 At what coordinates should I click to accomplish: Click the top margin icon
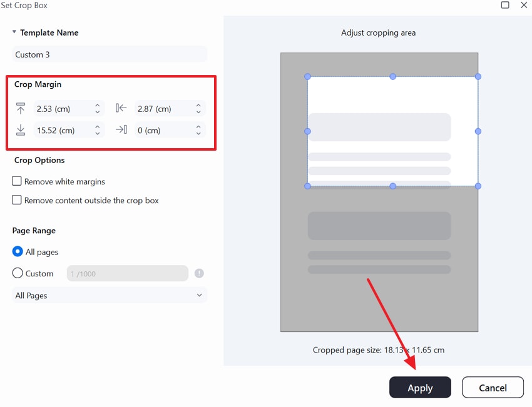point(21,108)
